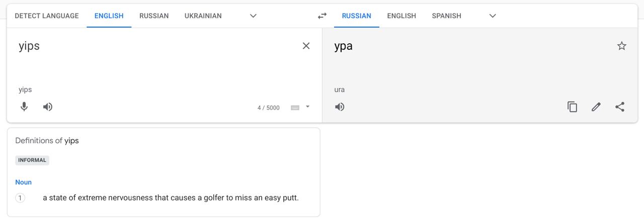This screenshot has height=220, width=644.
Task: Clear the source text with X
Action: point(306,46)
